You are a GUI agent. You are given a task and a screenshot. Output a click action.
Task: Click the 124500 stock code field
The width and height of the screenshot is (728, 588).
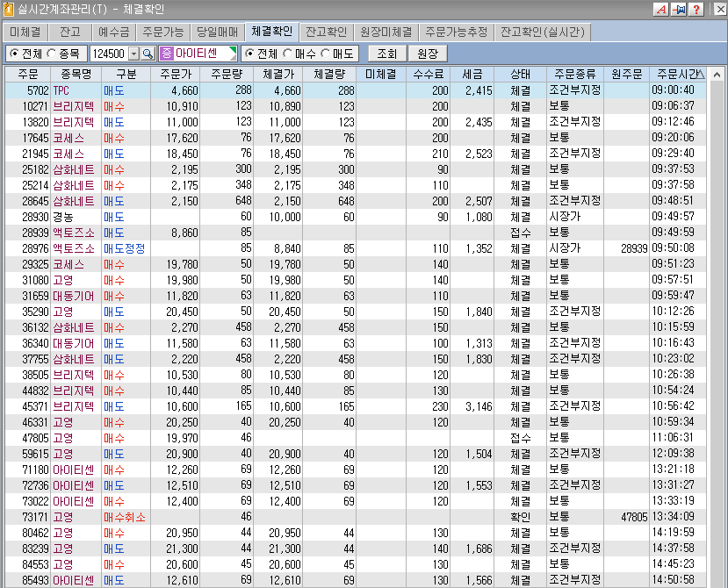[x=109, y=54]
